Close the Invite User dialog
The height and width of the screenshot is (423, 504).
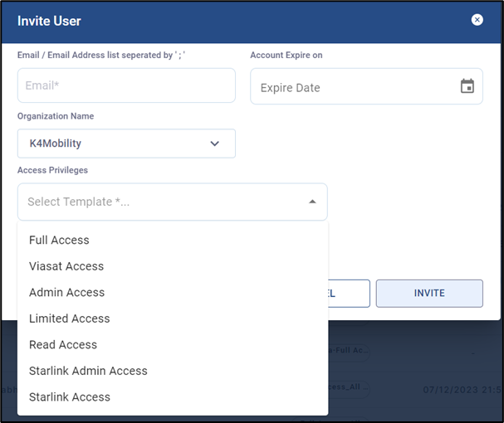click(477, 20)
